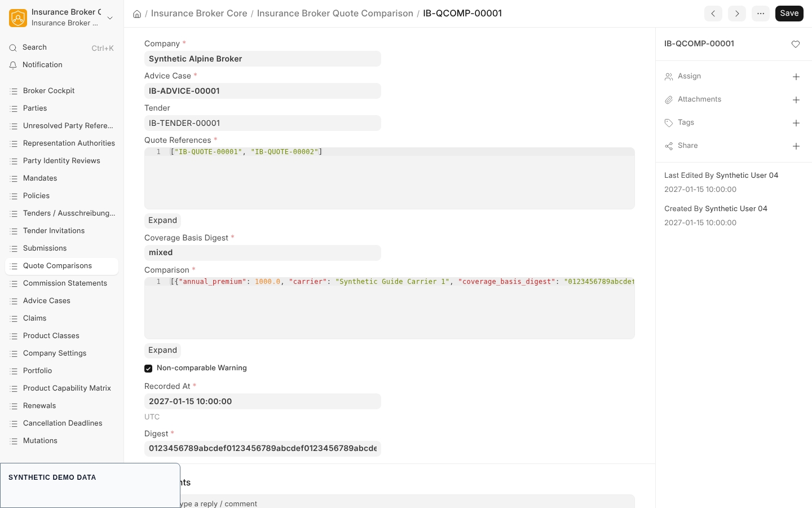812x508 pixels.
Task: Share document with plus icon
Action: tap(796, 146)
